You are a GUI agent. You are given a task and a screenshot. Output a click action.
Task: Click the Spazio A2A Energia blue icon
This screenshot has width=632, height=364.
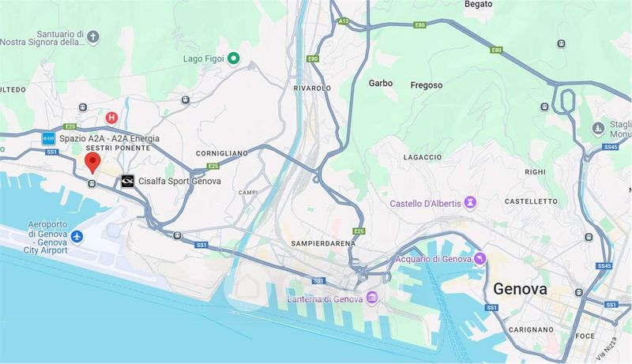click(48, 138)
